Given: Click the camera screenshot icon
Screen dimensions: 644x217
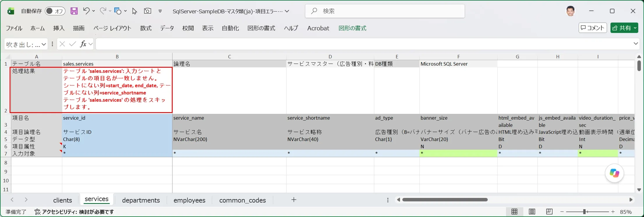Looking at the screenshot, I should 148,11.
